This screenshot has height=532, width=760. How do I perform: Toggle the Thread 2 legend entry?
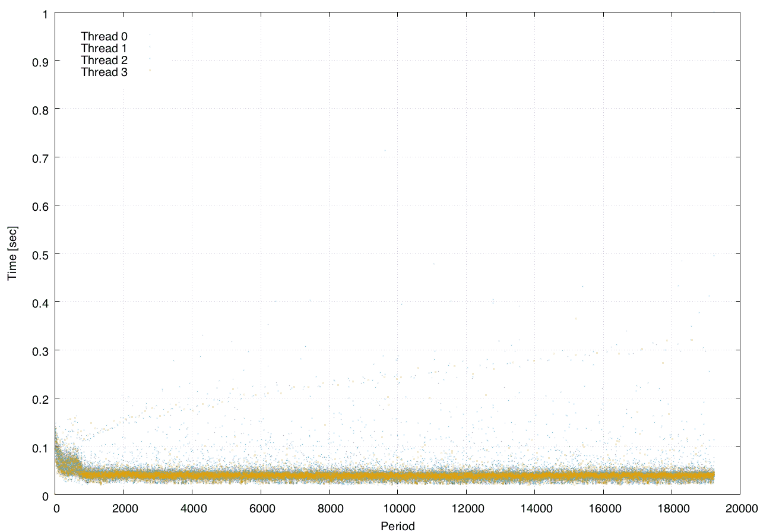coord(104,61)
